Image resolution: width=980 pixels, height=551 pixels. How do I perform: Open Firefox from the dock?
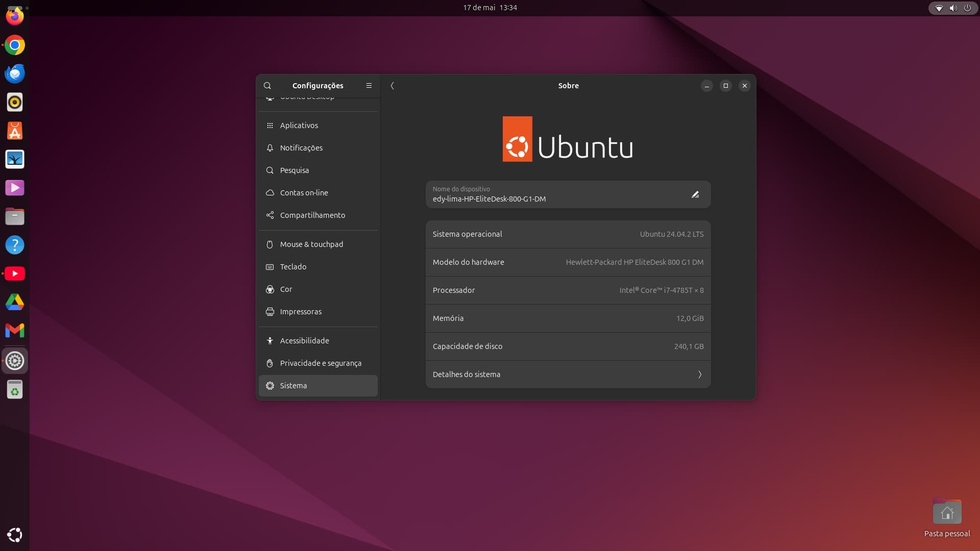click(x=15, y=16)
